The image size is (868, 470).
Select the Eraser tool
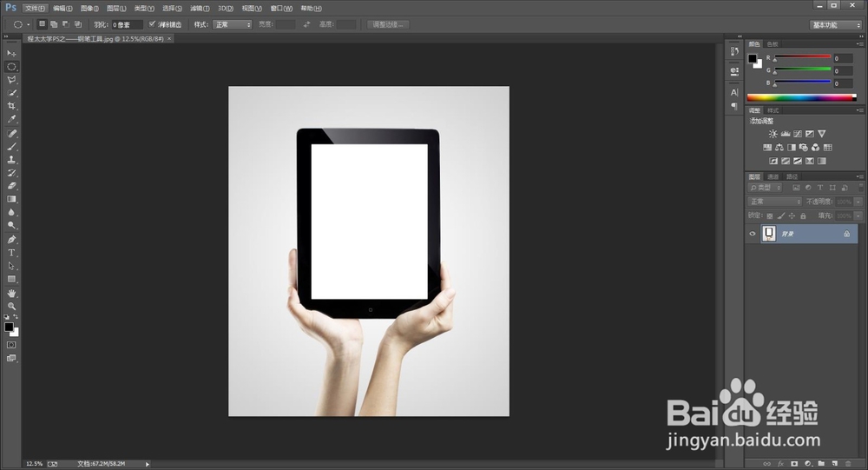11,186
